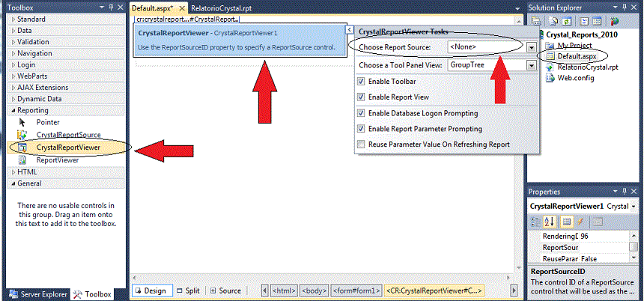Click ASP.NET Configuration globe icon
Viewport: 644px width, 301px height.
615,21
